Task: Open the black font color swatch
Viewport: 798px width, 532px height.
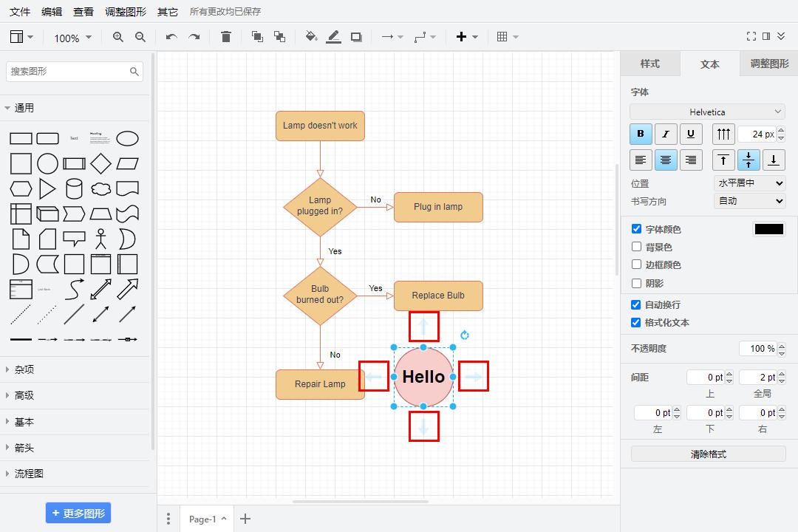Action: tap(768, 229)
